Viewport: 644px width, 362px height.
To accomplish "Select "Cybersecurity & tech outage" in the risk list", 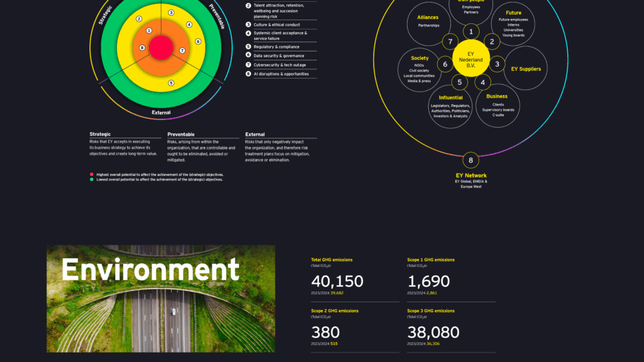I will [x=281, y=65].
